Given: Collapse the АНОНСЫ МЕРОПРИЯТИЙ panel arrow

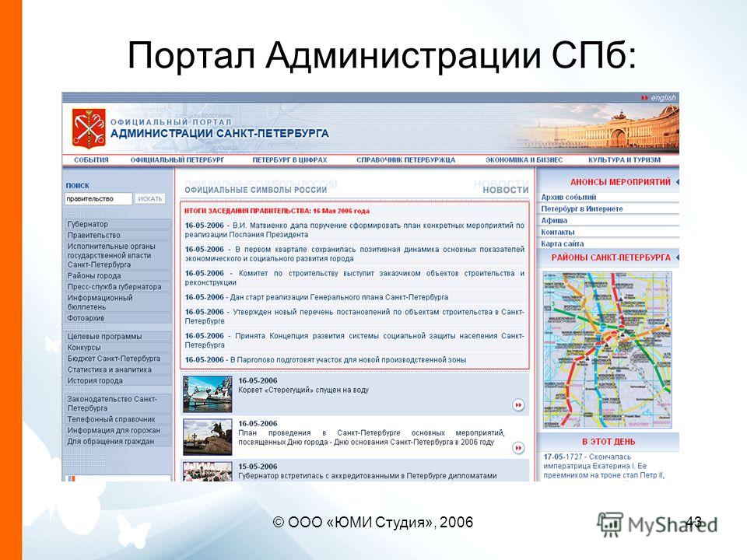Looking at the screenshot, I should (677, 182).
